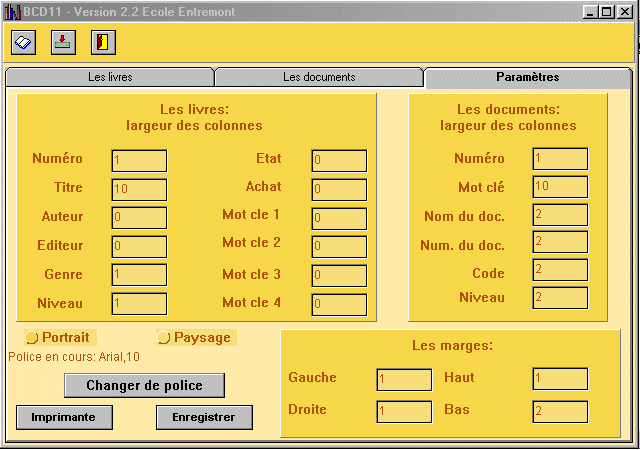
Task: Click the Titre column width field for books
Action: pos(139,189)
